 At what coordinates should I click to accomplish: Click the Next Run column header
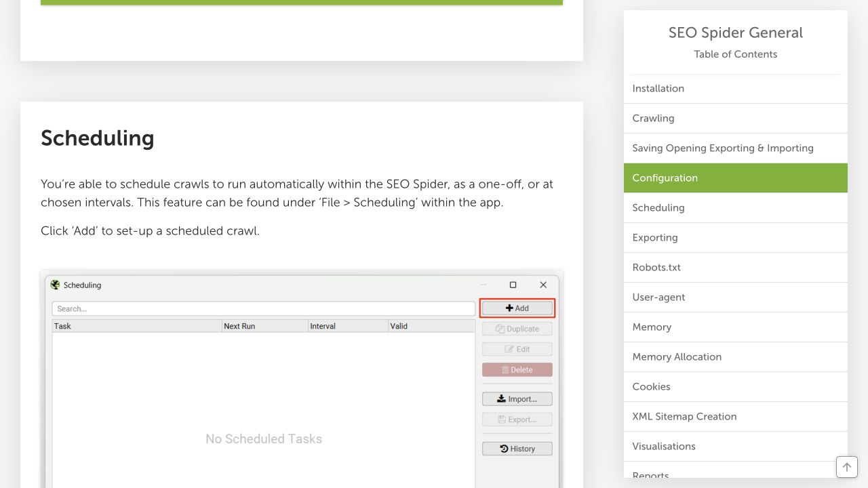[265, 326]
